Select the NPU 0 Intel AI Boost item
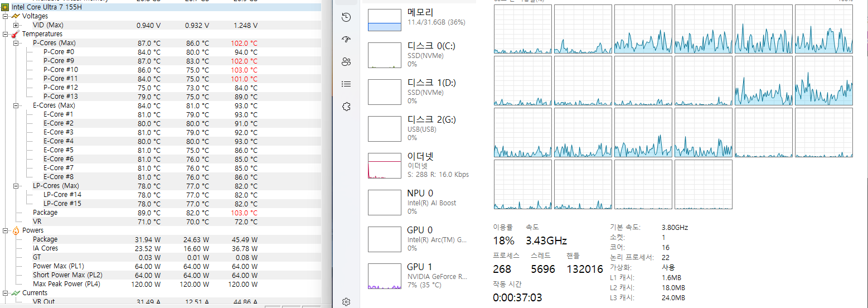The image size is (868, 308). coord(418,202)
